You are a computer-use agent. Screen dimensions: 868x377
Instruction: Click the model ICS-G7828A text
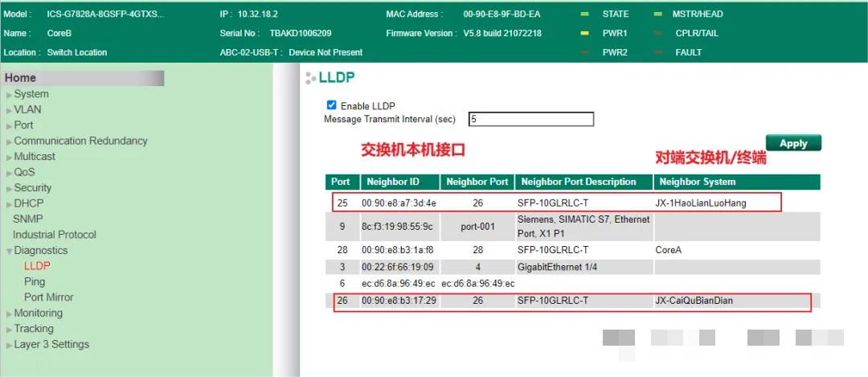pos(105,14)
